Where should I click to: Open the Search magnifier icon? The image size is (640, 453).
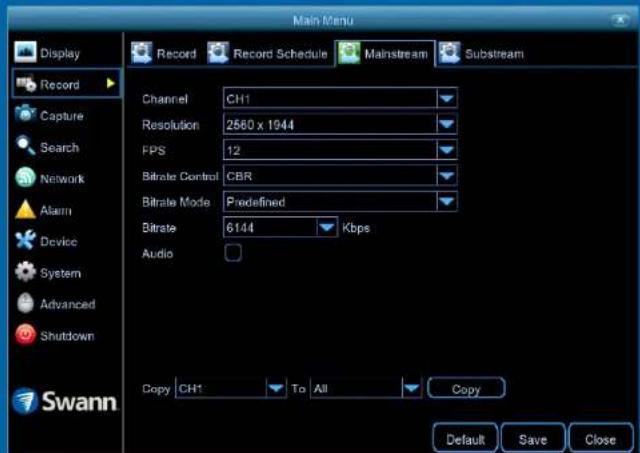(x=25, y=146)
